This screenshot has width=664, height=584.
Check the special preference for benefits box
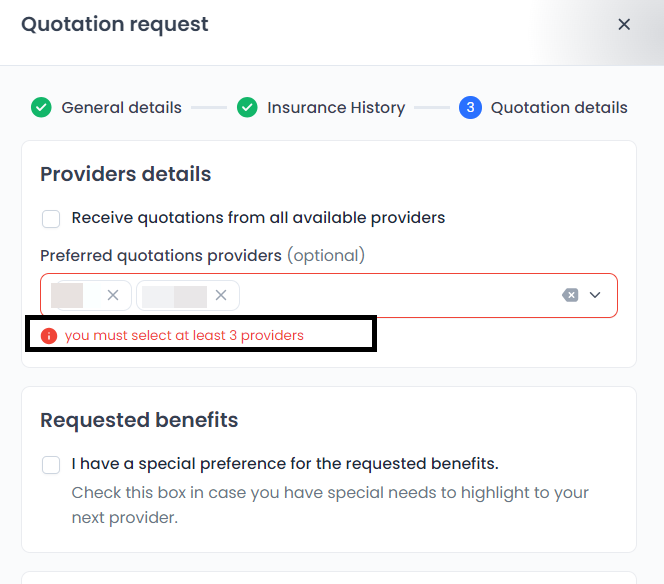pyautogui.click(x=51, y=464)
